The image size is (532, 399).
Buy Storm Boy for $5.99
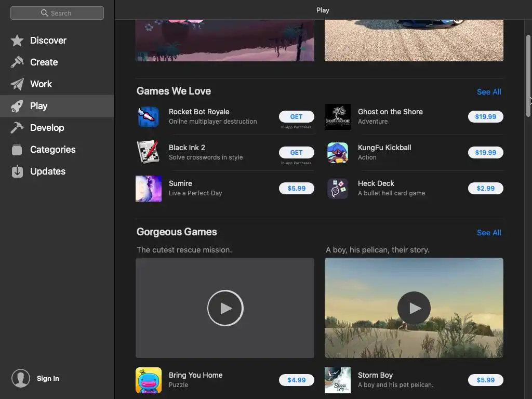click(x=485, y=380)
